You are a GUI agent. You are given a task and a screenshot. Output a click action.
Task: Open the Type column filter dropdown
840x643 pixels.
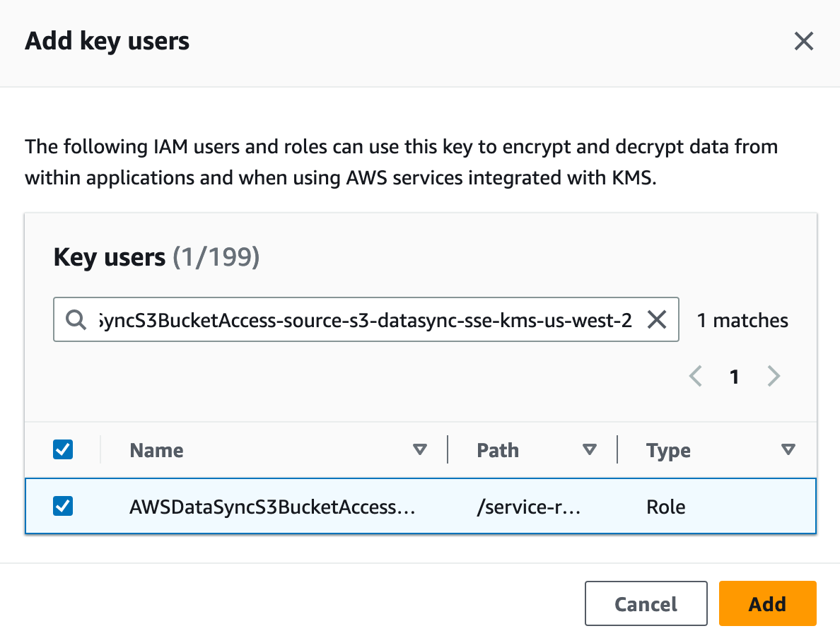pos(787,449)
